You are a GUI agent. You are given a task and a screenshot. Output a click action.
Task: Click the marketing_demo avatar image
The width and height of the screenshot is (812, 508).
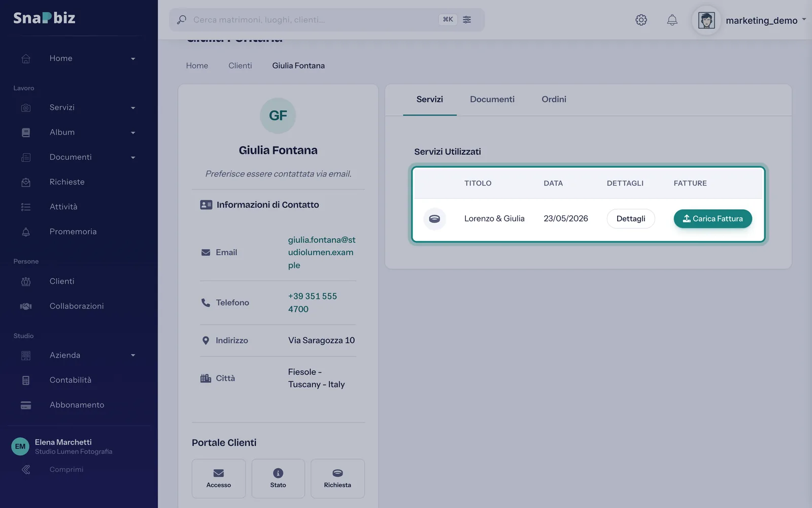tap(706, 20)
